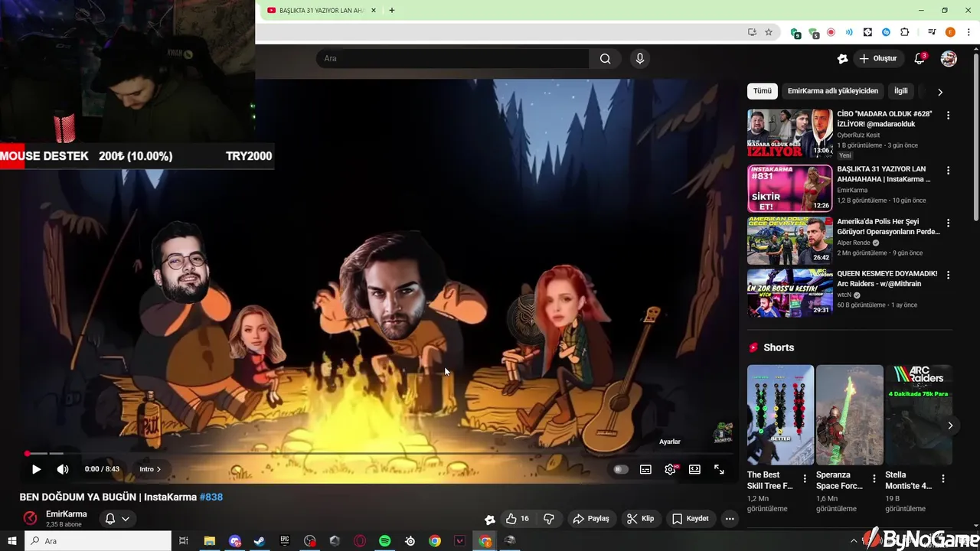
Task: Open options for BAŞLIKTA 31 YAZIYOR video
Action: click(x=948, y=171)
